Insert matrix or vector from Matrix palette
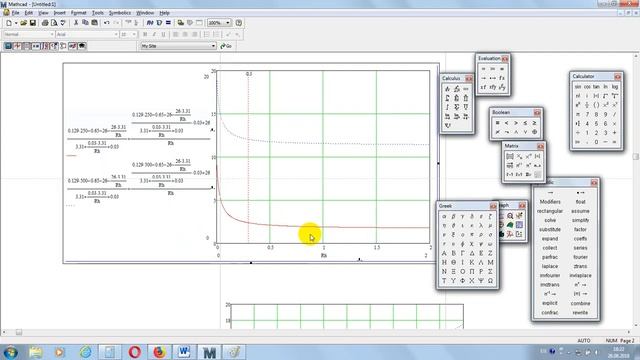 tap(510, 156)
